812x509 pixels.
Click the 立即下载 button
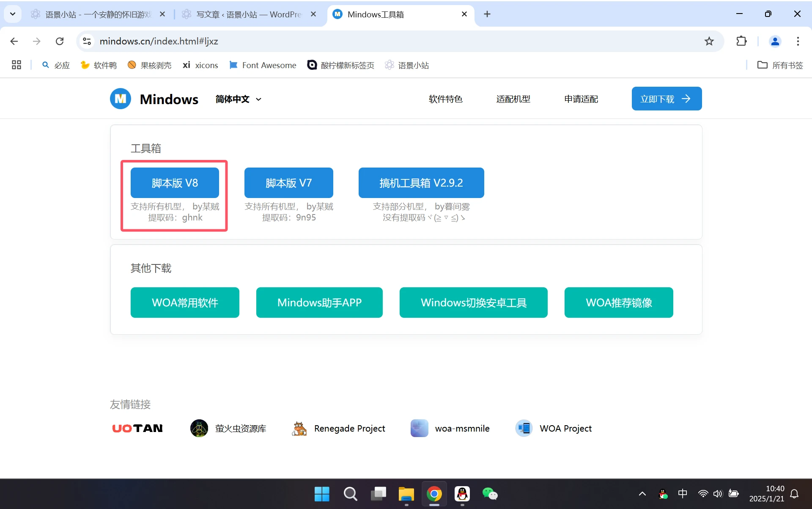[x=666, y=99]
